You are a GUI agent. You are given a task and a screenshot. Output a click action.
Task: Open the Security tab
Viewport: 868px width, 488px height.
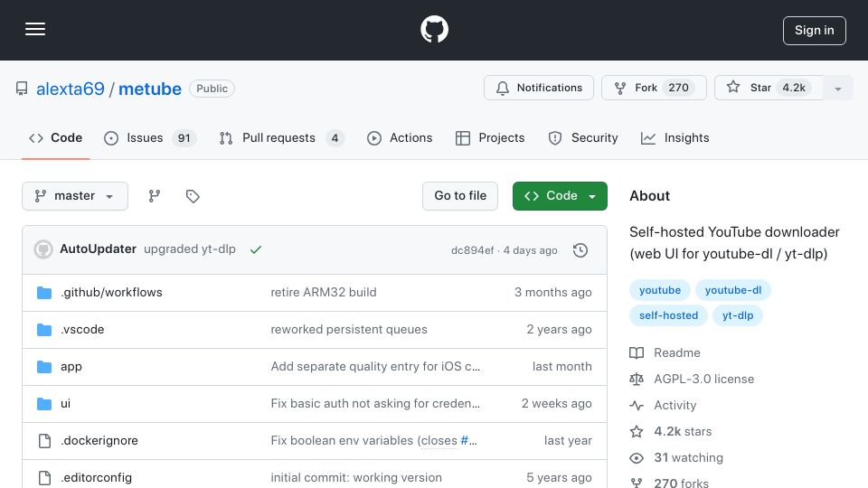click(x=583, y=137)
